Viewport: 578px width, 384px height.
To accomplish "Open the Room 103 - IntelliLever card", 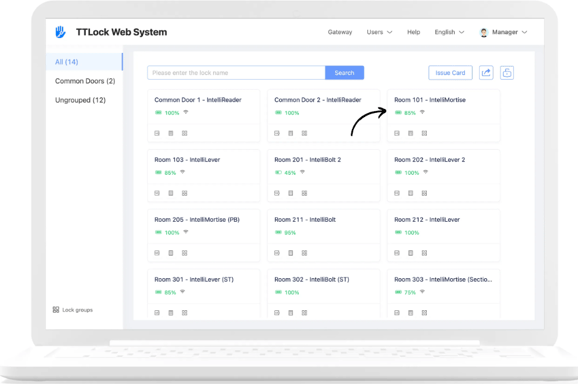I will click(203, 175).
